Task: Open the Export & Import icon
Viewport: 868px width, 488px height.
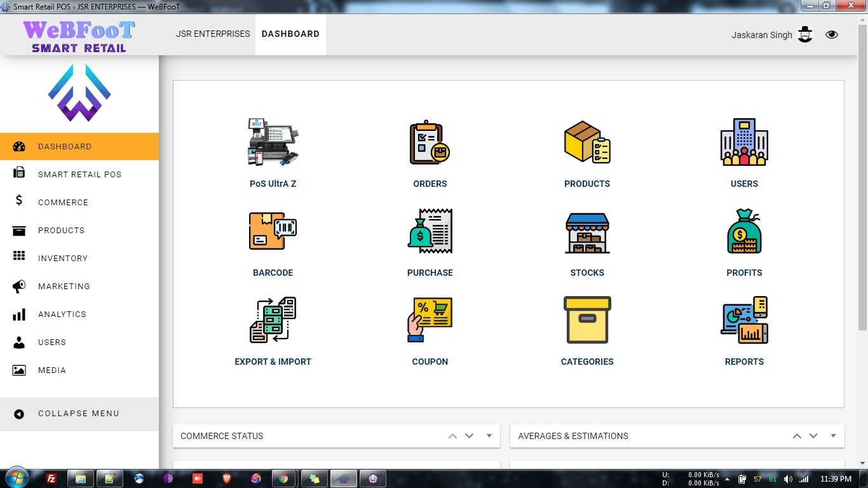Action: pos(273,320)
